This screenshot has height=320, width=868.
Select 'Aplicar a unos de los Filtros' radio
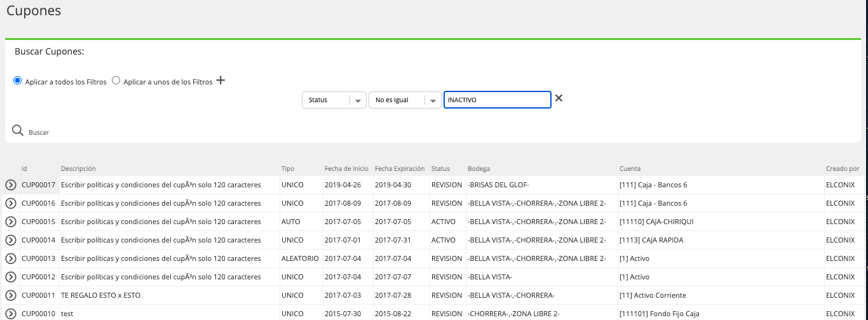[116, 81]
